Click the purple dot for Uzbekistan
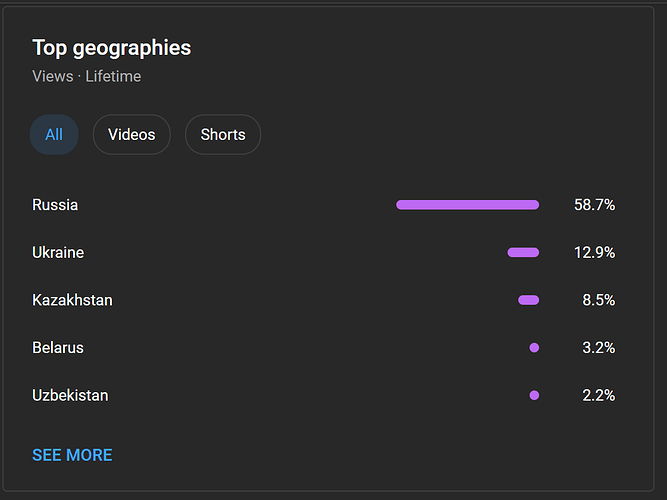The width and height of the screenshot is (667, 500). point(534,395)
